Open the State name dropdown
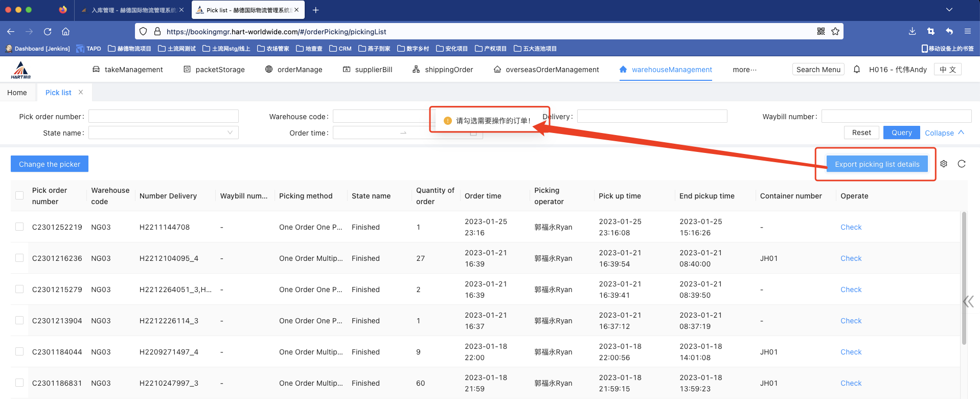 tap(164, 133)
